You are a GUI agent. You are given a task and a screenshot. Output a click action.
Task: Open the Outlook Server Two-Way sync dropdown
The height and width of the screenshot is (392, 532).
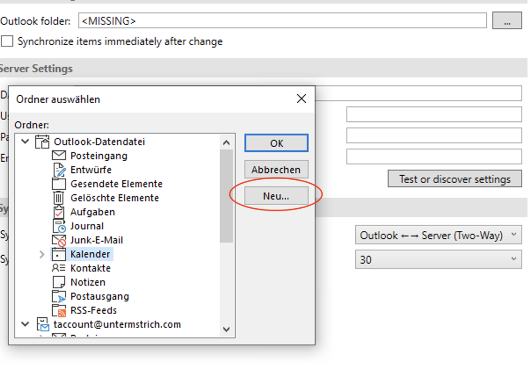click(x=438, y=236)
